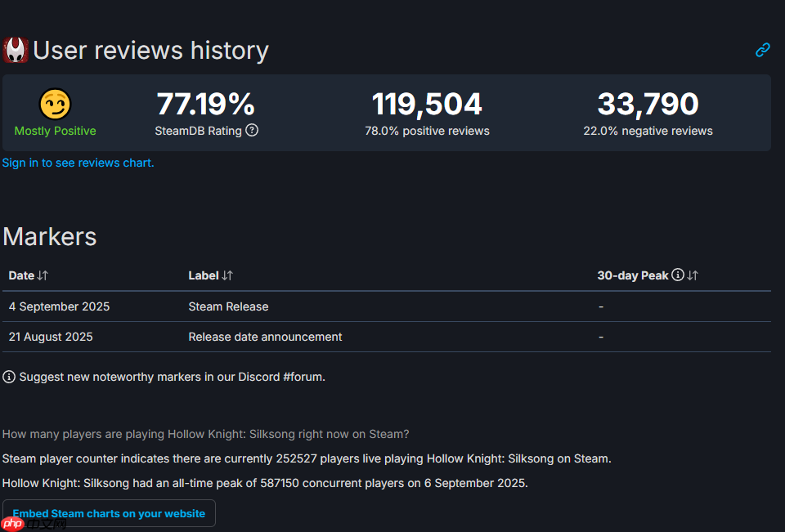Click the sort arrows beside Label
This screenshot has height=532, width=785.
pyautogui.click(x=227, y=275)
